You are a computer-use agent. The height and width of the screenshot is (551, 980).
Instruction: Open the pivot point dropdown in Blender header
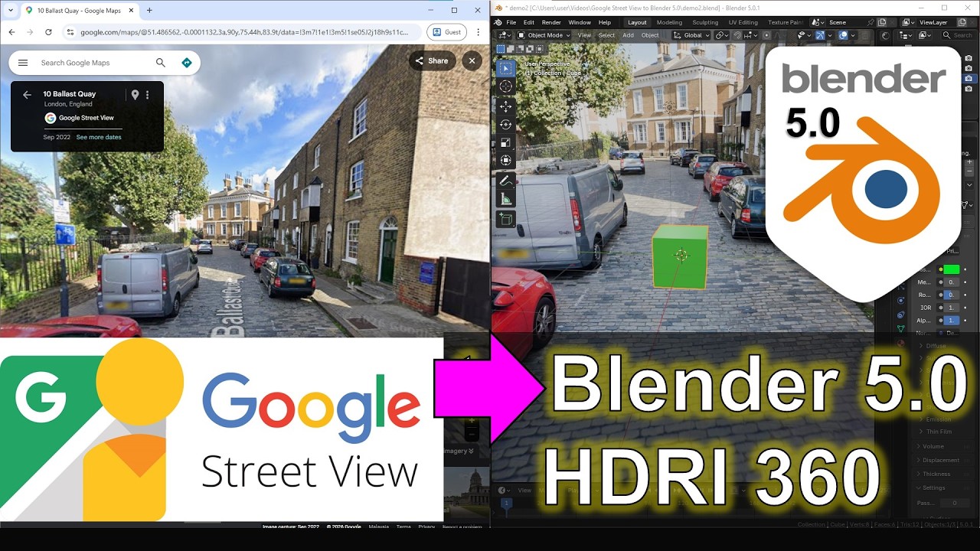724,35
